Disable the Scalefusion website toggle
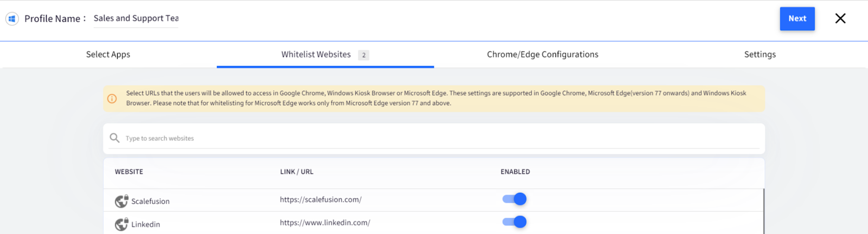The image size is (868, 234). click(514, 199)
